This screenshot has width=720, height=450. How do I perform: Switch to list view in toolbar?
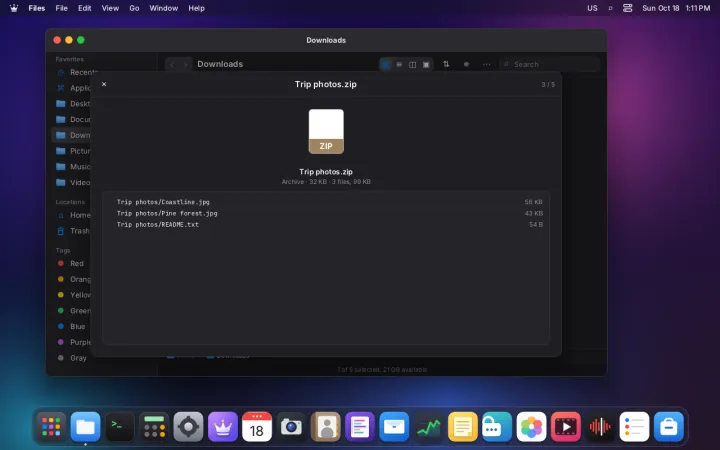click(399, 64)
